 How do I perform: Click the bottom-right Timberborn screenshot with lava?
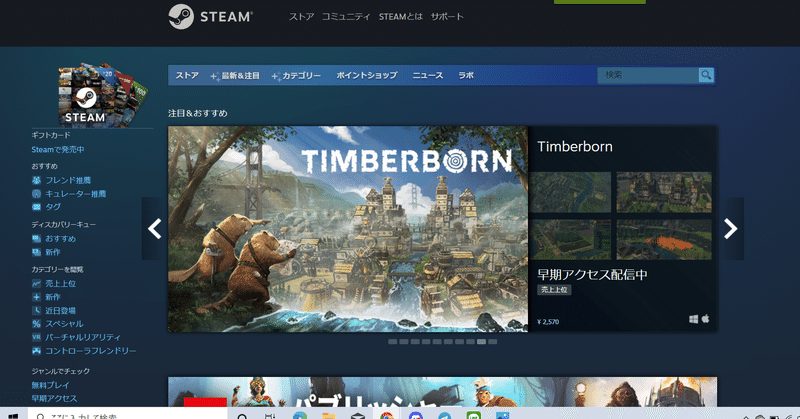(x=664, y=239)
